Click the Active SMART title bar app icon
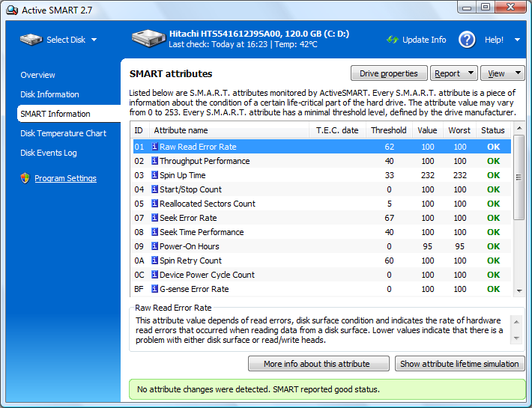Screen dimensions: 532x408 pyautogui.click(x=12, y=10)
